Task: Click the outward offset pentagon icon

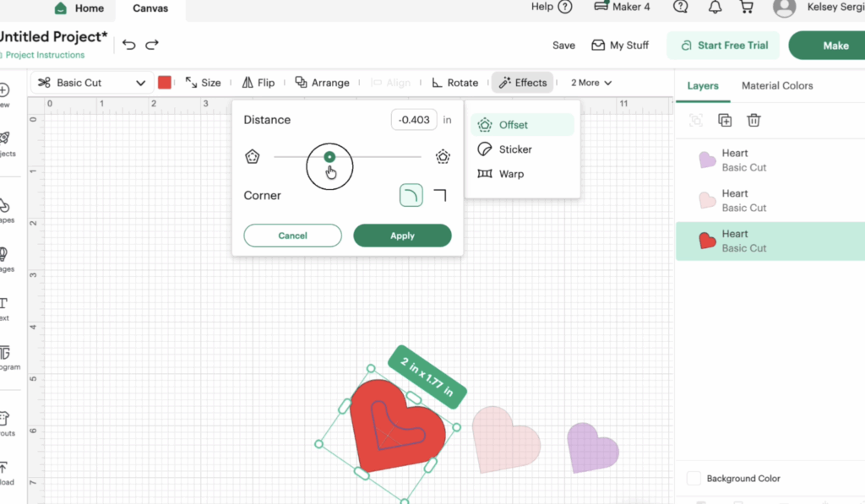Action: point(443,157)
